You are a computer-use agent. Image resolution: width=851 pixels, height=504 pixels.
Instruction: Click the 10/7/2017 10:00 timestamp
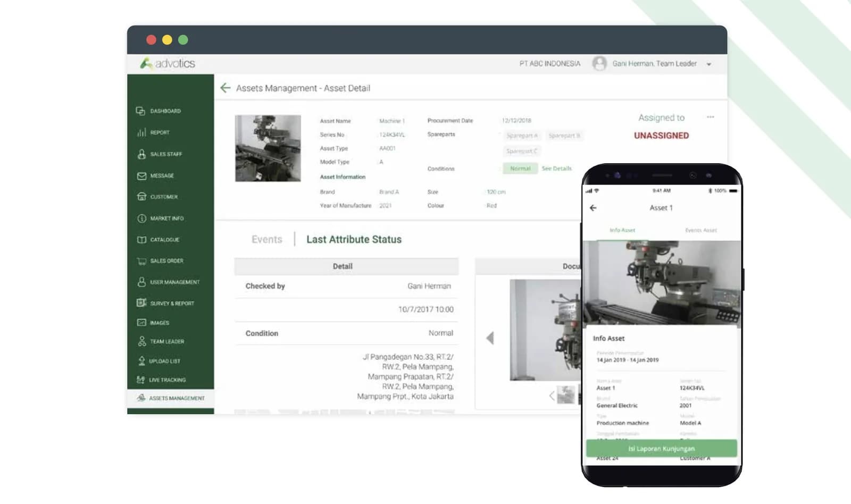click(426, 309)
